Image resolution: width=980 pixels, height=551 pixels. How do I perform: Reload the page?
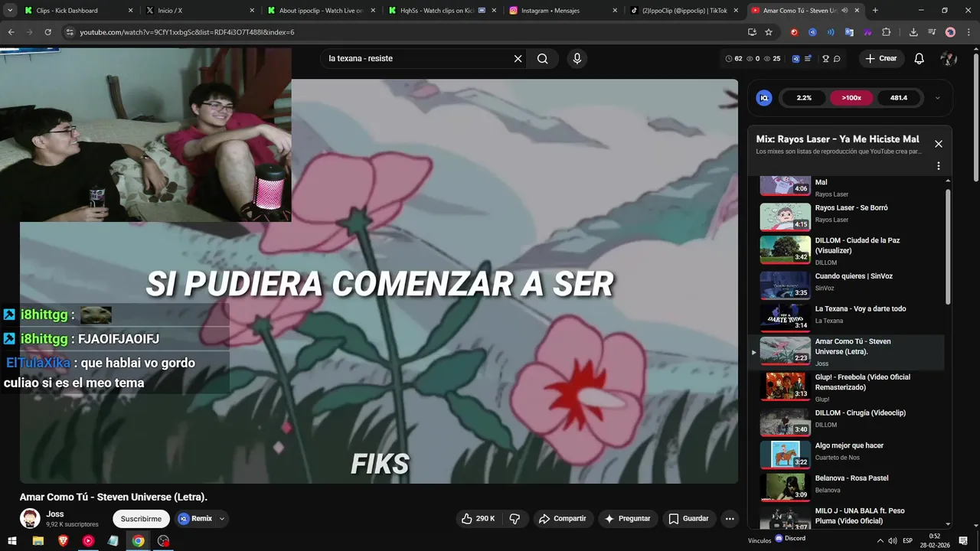click(47, 32)
